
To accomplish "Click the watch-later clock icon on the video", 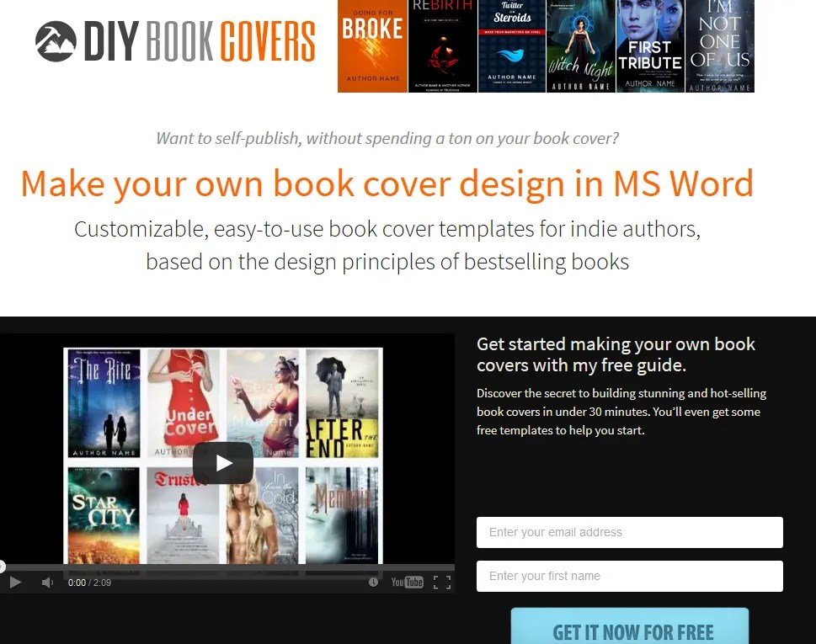I will pyautogui.click(x=371, y=582).
